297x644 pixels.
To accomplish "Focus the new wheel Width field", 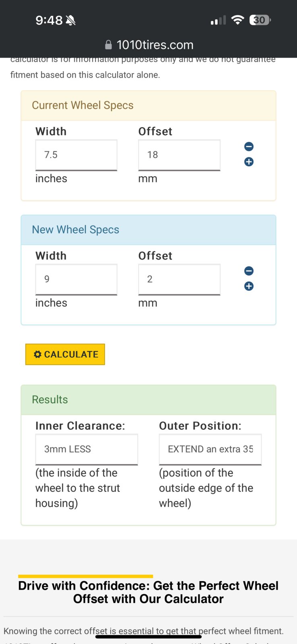I will pos(76,279).
